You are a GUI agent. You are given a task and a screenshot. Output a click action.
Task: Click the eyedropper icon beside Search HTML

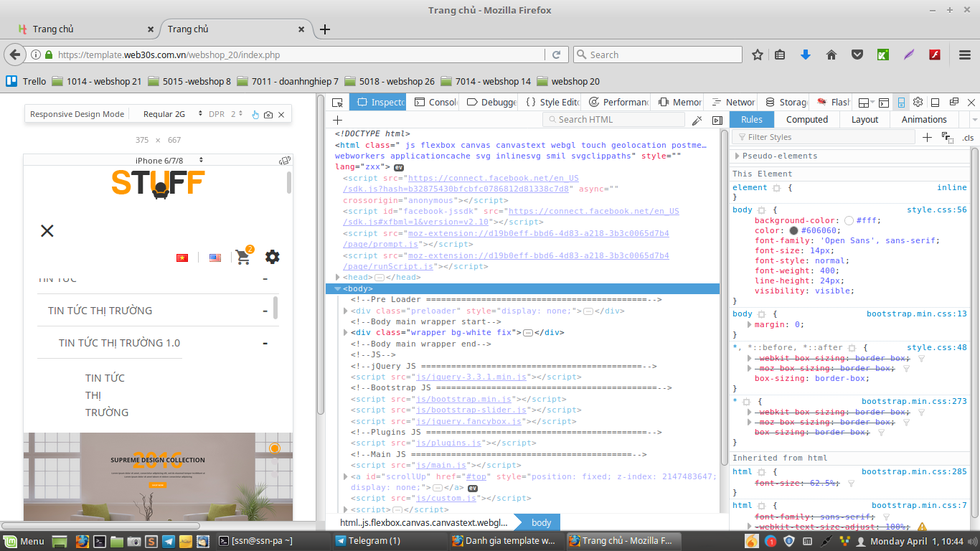click(697, 120)
